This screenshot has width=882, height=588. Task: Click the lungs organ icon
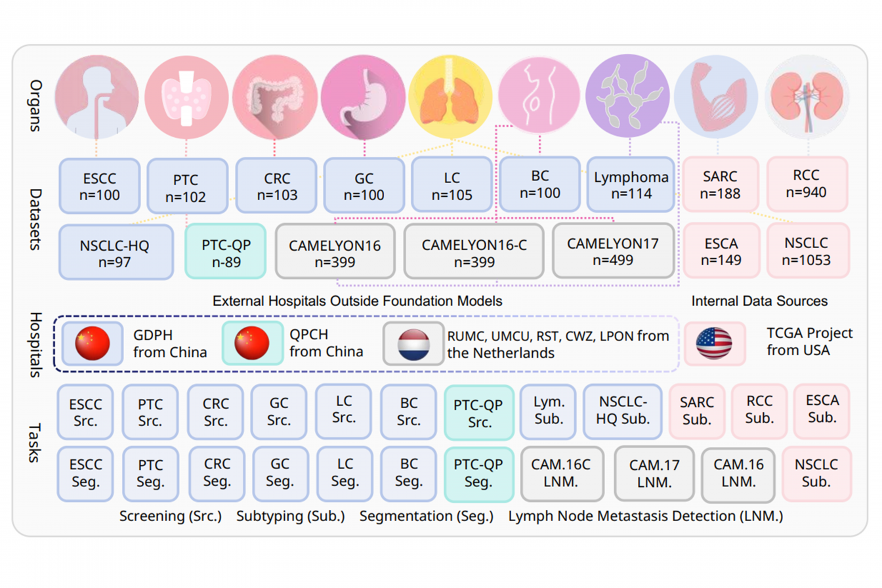point(449,97)
